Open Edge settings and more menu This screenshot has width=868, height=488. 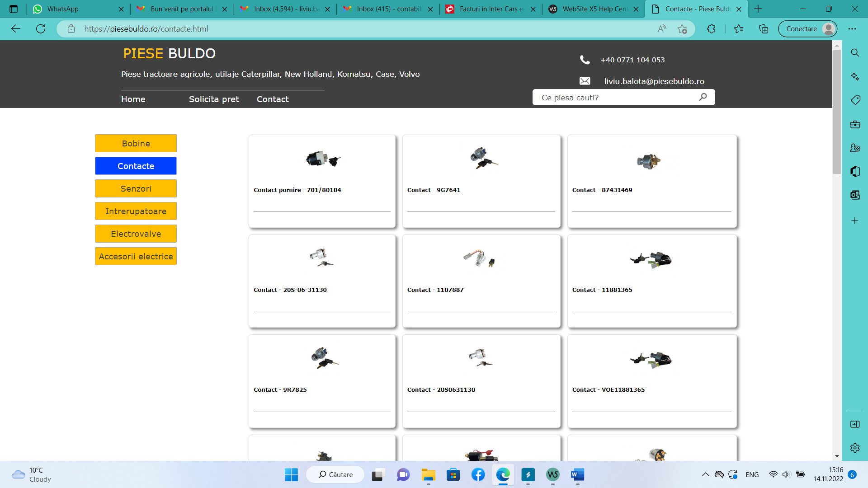[x=852, y=29]
